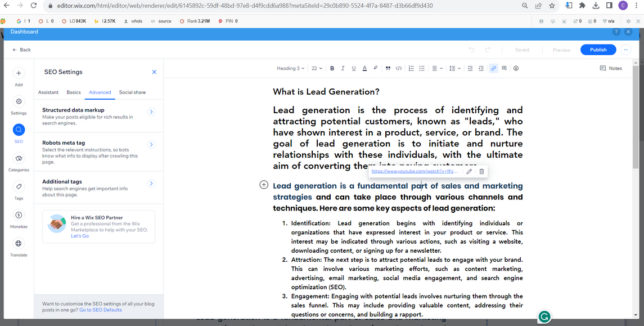This screenshot has height=326, width=644.
Task: Open the text color picker
Action: 364,68
